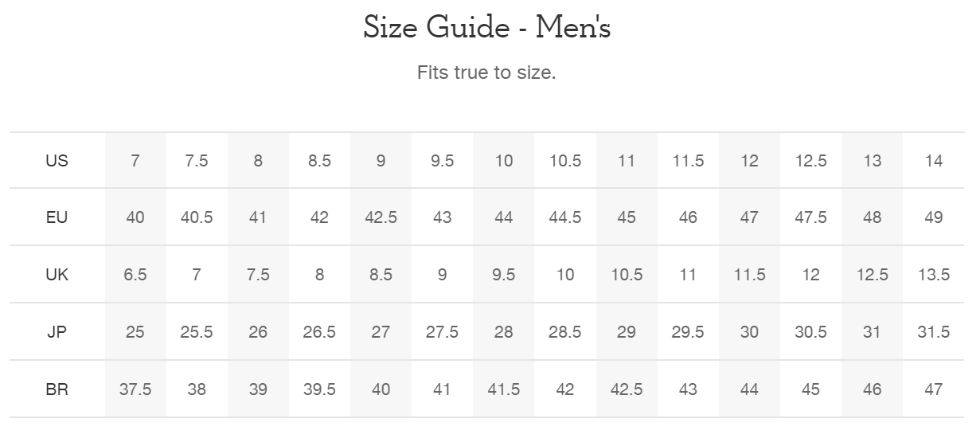The image size is (980, 442).
Task: Select US size 7 cell
Action: (135, 161)
